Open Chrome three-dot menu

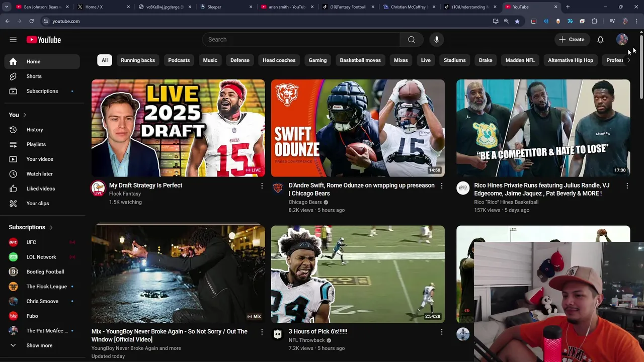point(636,21)
